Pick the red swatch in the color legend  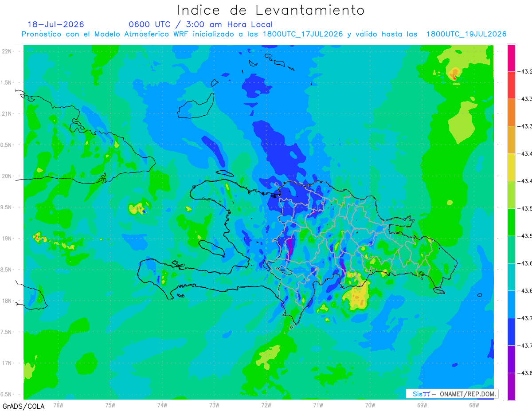tap(511, 85)
